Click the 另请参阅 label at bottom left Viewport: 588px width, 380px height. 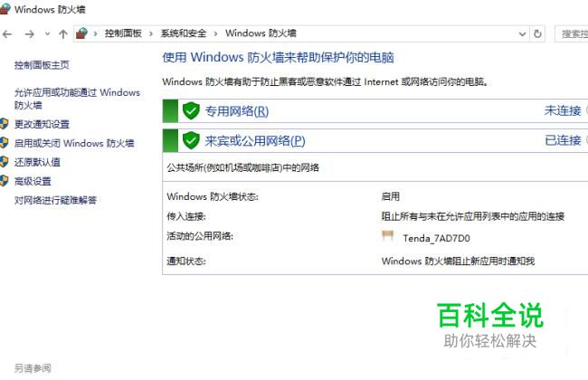click(x=33, y=368)
